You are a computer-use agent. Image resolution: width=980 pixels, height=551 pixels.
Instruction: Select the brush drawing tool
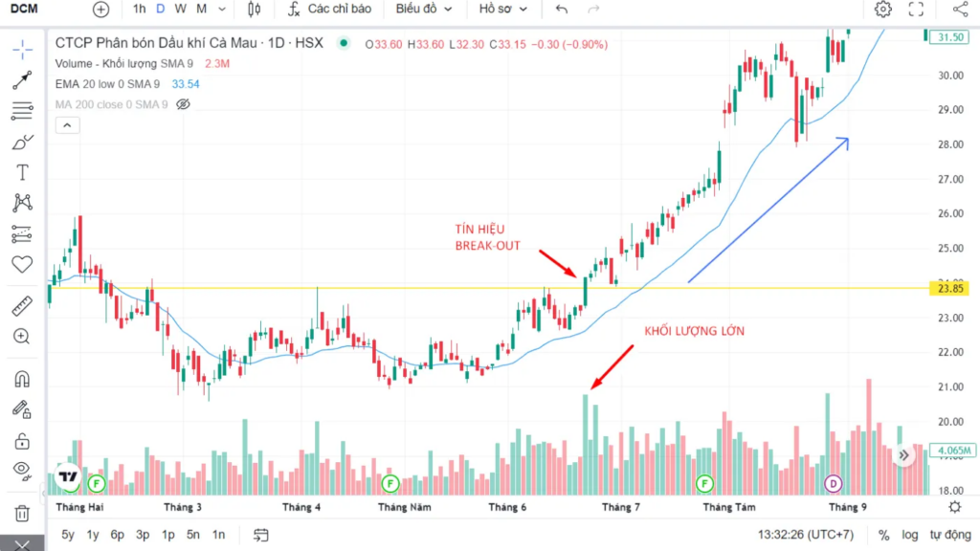22,142
